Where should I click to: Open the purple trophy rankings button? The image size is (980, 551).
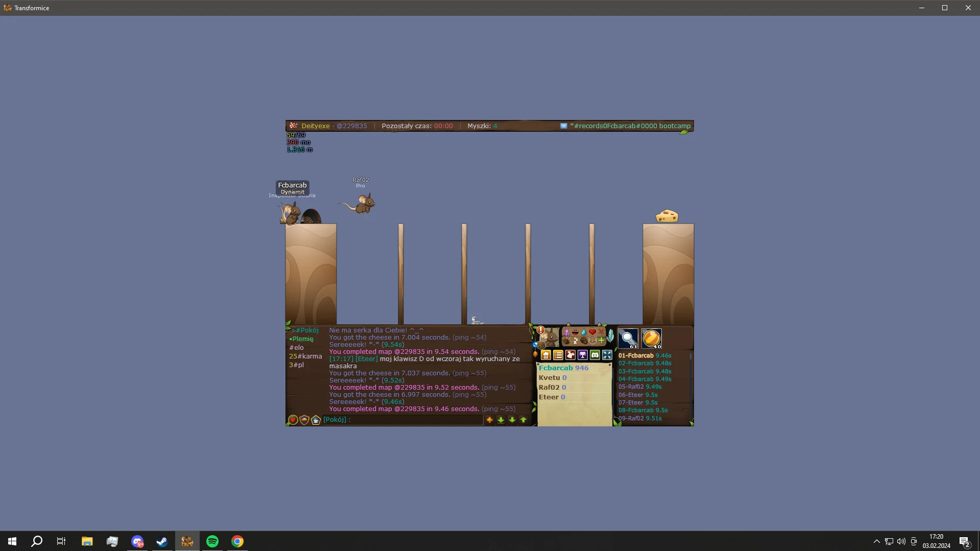click(583, 355)
